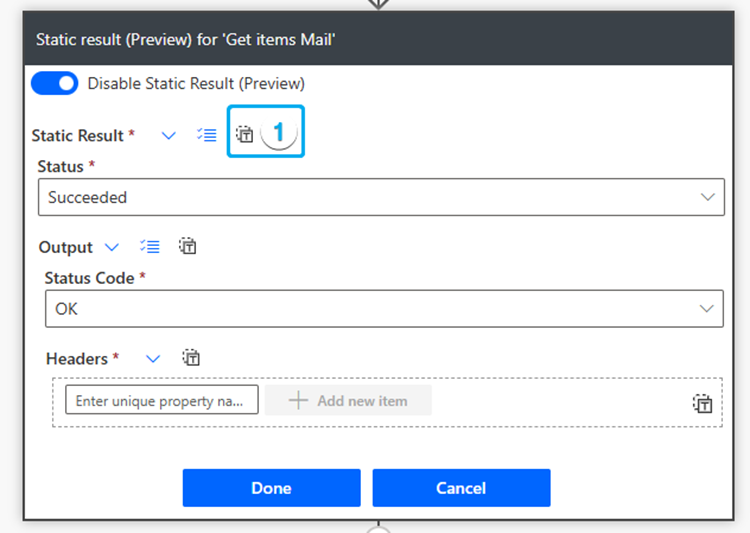Click the text mode icon beside Output

(x=188, y=247)
